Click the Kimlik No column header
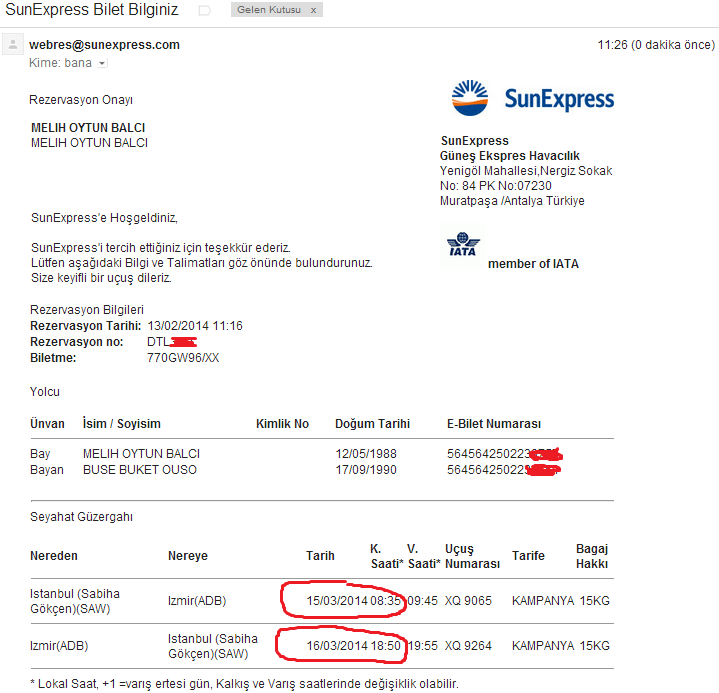Image resolution: width=719 pixels, height=693 pixels. tap(282, 423)
